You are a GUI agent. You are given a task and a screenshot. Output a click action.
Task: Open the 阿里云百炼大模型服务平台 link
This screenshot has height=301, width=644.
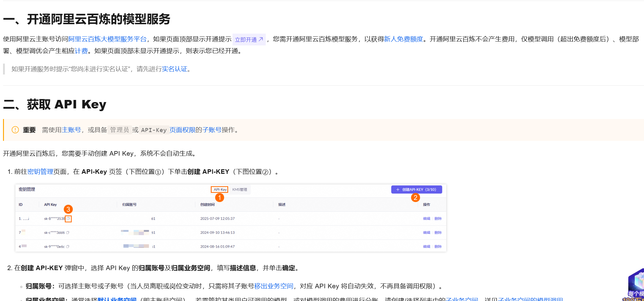coord(107,39)
